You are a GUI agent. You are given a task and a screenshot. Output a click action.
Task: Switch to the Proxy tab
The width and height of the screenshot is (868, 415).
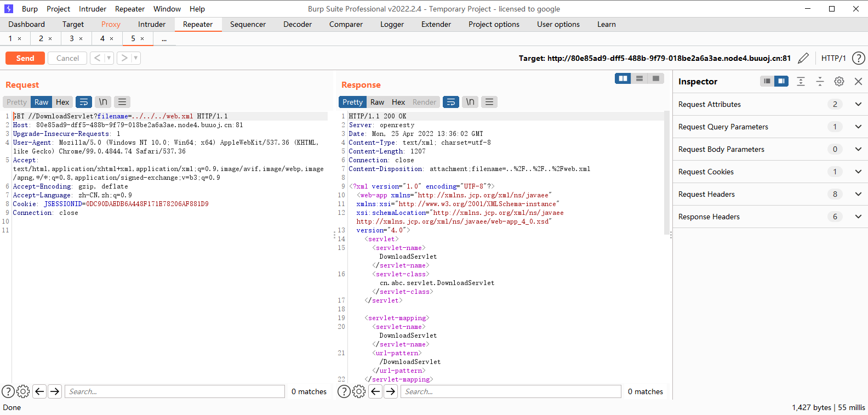point(111,24)
